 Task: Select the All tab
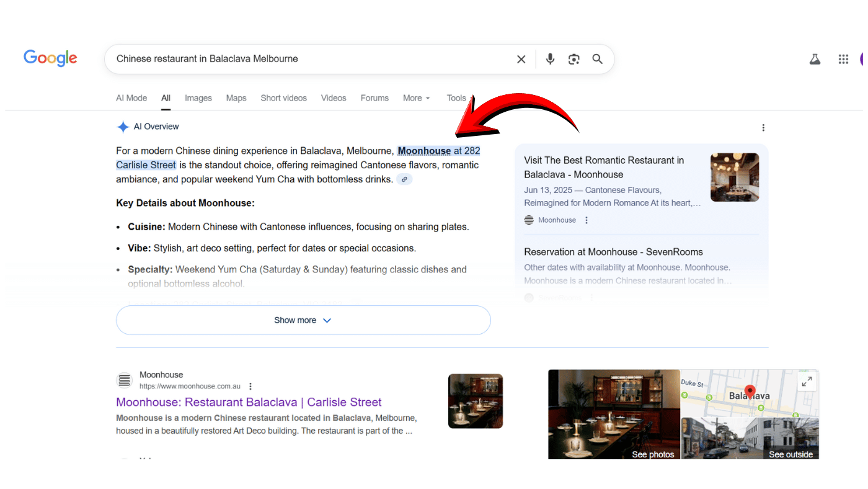click(166, 98)
